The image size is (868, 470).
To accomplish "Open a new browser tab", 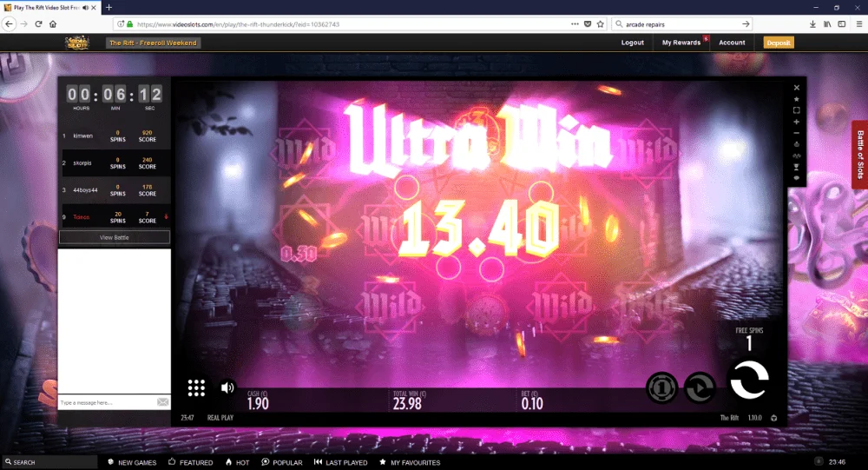I will click(108, 7).
